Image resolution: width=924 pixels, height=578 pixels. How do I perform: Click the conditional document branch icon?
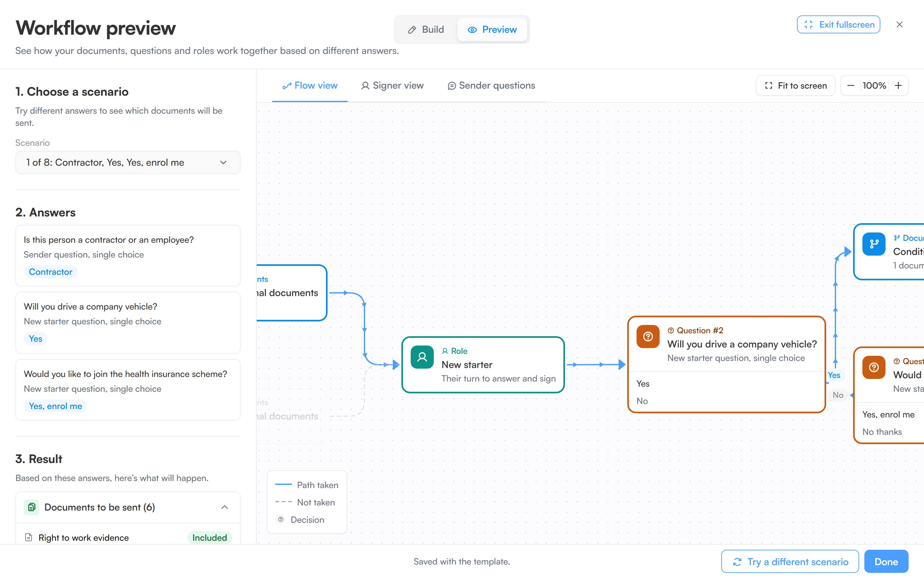[874, 244]
